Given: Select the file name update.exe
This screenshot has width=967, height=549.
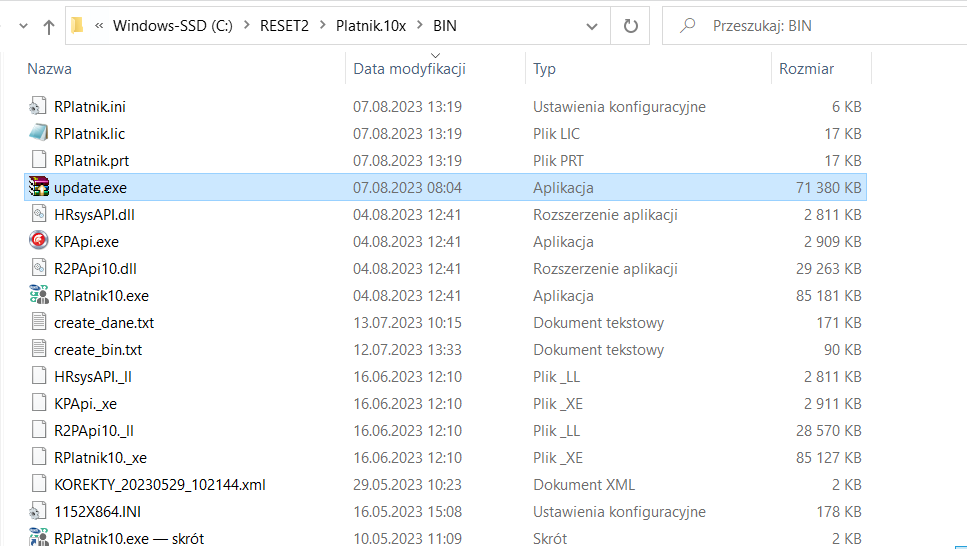Looking at the screenshot, I should 91,188.
